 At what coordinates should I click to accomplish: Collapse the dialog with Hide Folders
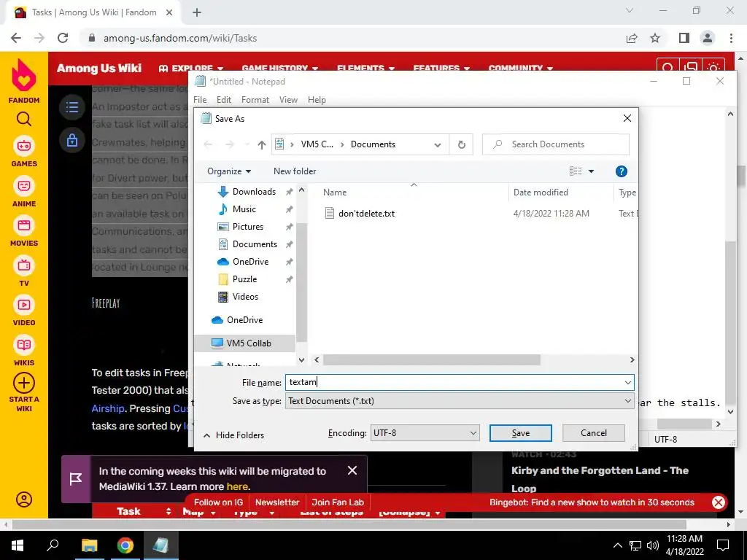click(233, 435)
